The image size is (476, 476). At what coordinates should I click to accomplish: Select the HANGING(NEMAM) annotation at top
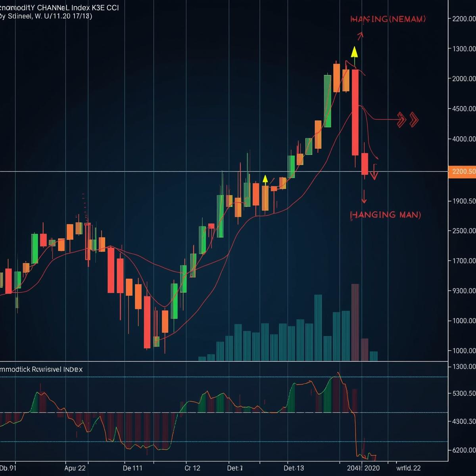(x=388, y=19)
